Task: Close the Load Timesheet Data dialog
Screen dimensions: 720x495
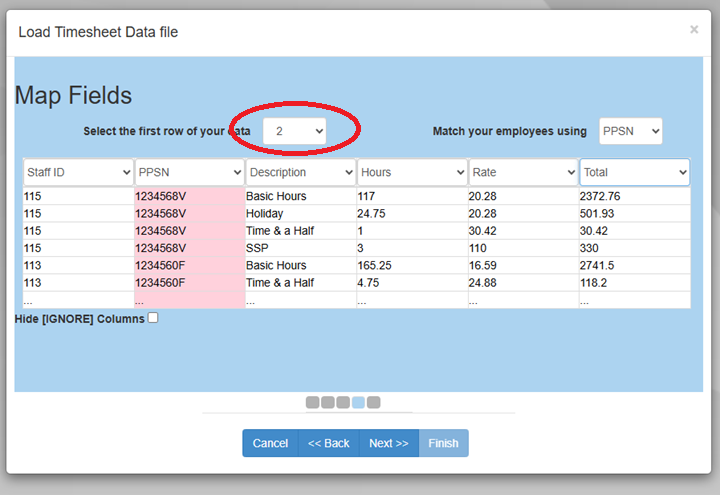Action: tap(694, 30)
